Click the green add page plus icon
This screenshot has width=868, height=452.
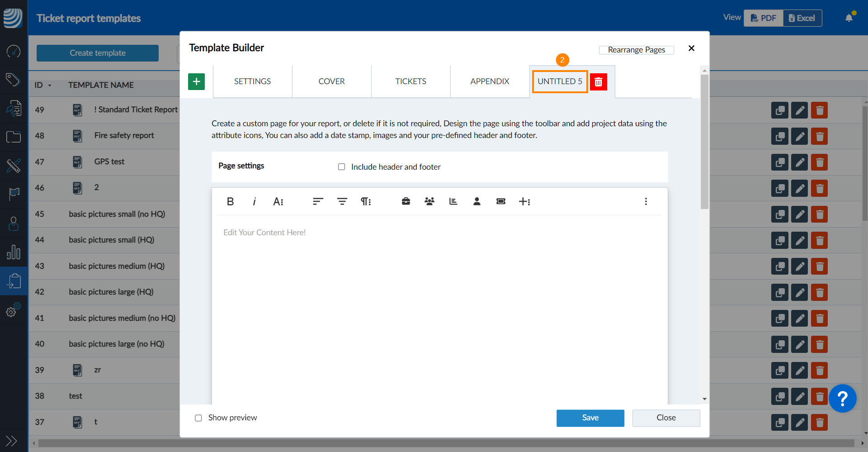(x=196, y=82)
